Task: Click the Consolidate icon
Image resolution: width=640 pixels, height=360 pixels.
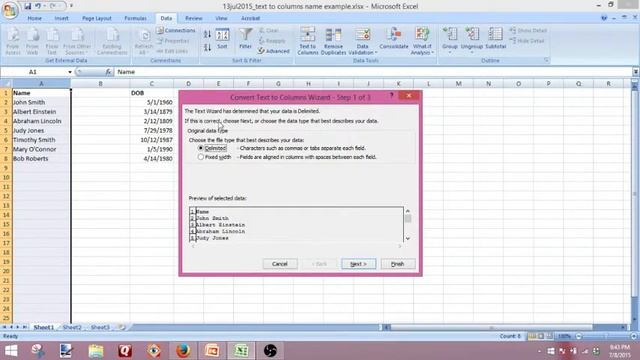Action: [393, 38]
